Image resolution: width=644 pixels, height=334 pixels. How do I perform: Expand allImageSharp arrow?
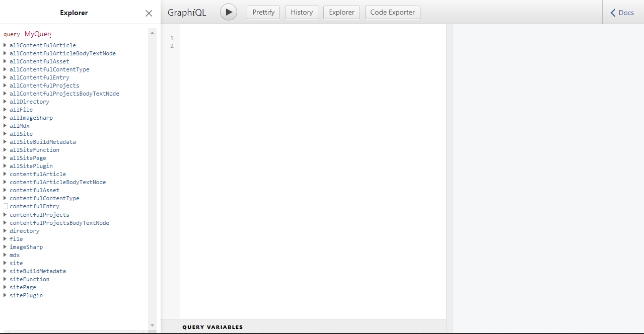(5, 118)
